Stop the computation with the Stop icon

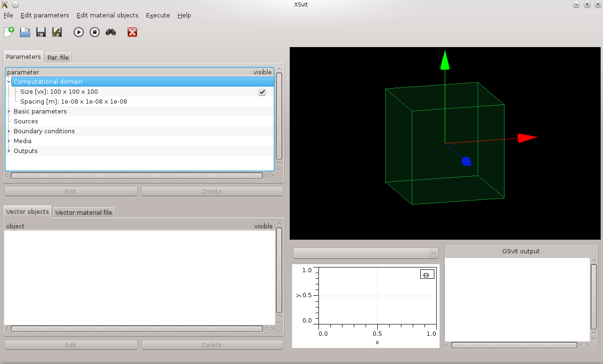tap(95, 32)
